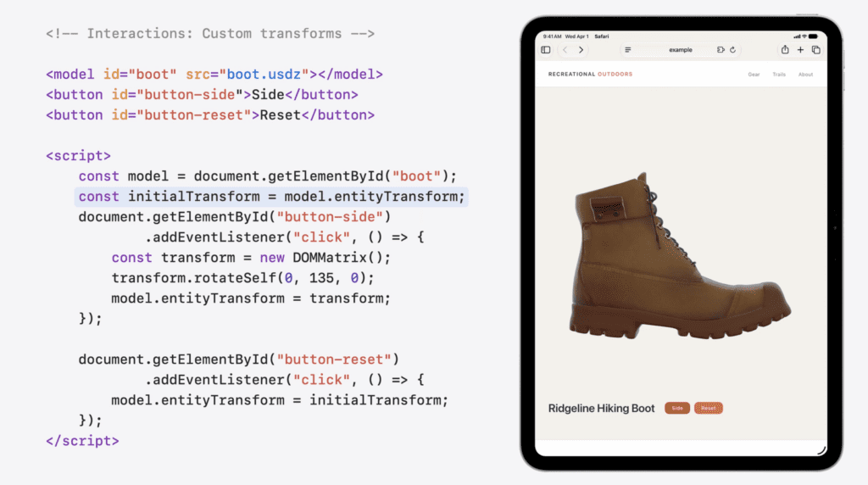Click the Side button
The height and width of the screenshot is (485, 868).
point(677,408)
